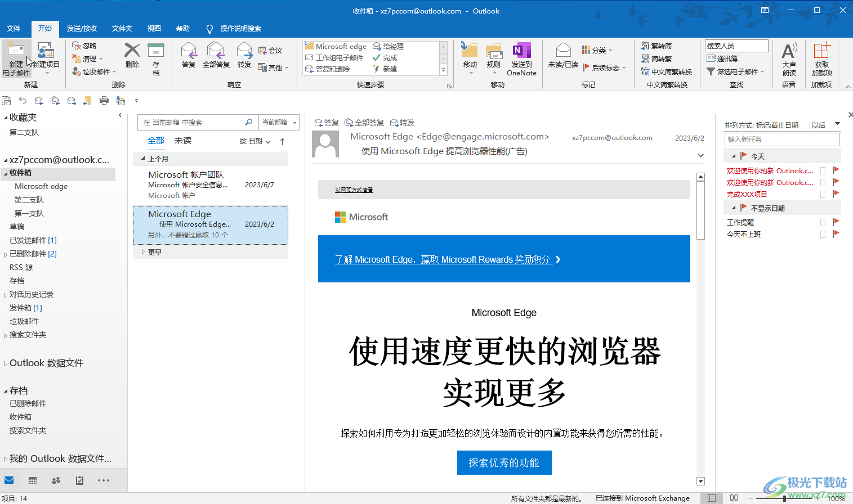Switch to reading view in status bar

[x=734, y=498]
